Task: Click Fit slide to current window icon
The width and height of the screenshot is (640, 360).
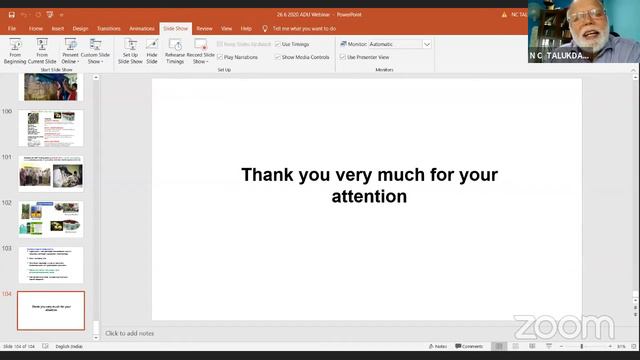Action: (634, 346)
